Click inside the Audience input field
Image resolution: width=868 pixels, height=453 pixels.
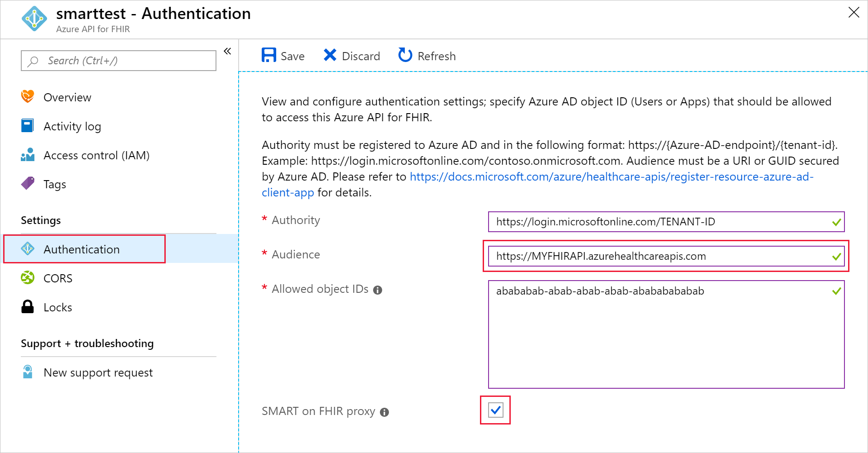tap(634, 256)
